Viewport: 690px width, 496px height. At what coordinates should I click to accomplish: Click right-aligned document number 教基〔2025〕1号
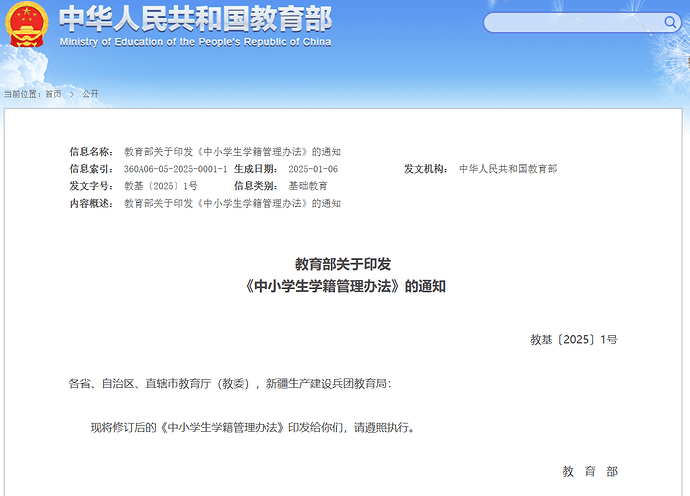pos(573,339)
